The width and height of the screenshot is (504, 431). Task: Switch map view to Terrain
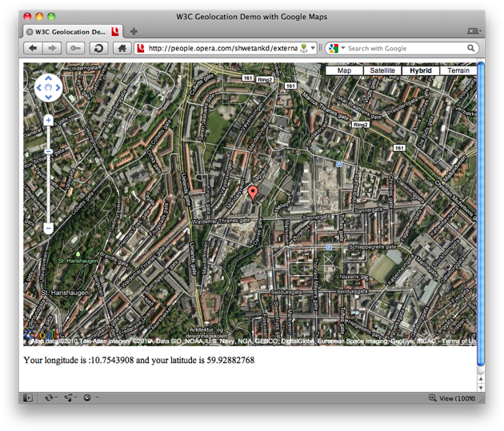pyautogui.click(x=458, y=70)
